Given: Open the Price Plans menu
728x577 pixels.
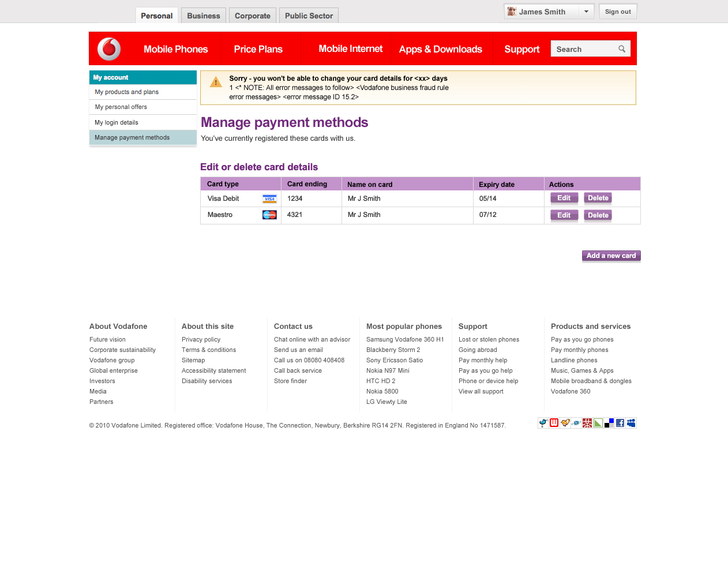Looking at the screenshot, I should point(258,49).
